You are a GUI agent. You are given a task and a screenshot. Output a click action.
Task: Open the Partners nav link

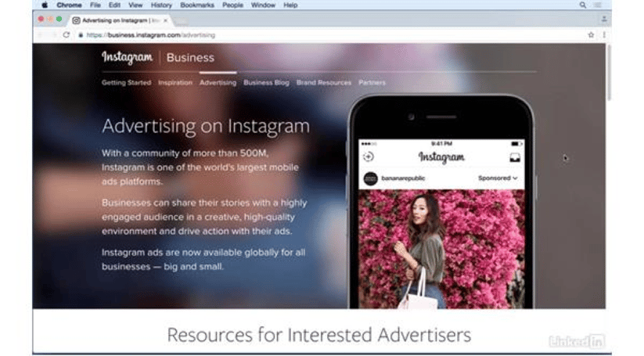tap(372, 82)
